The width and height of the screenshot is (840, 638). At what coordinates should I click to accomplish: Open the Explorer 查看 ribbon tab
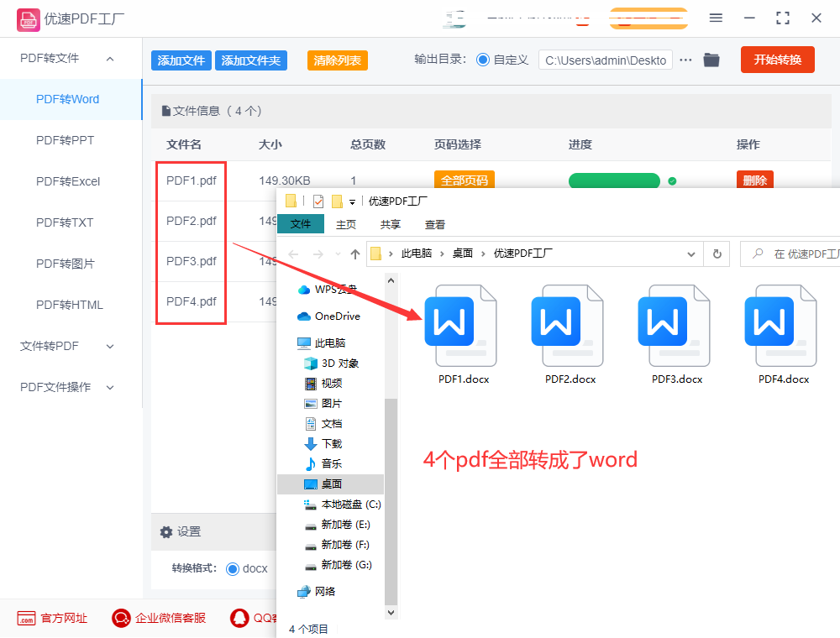[435, 225]
